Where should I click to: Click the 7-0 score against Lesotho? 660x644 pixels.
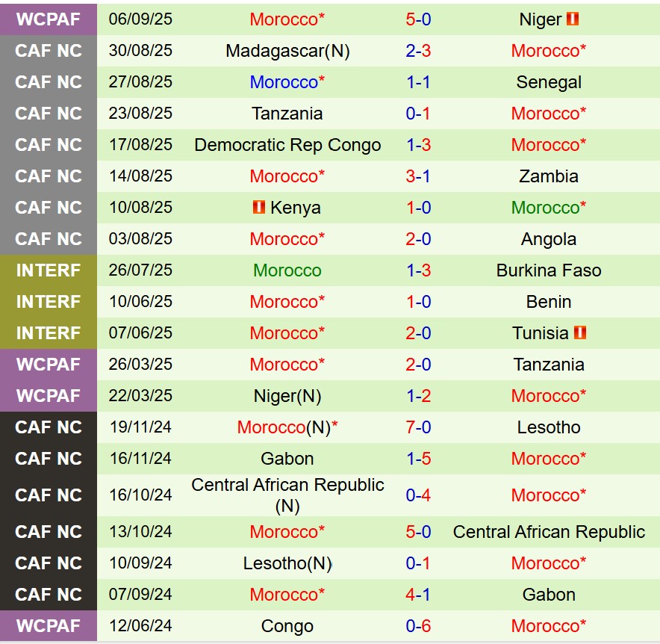418,427
